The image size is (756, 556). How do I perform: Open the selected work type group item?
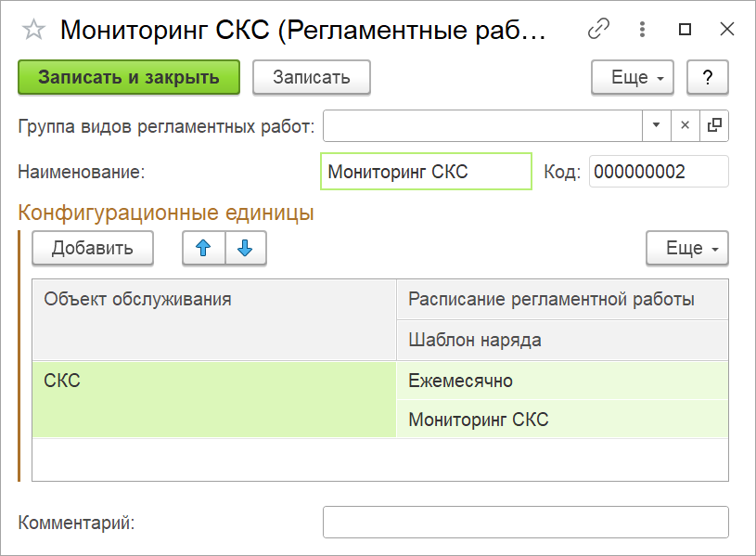click(x=714, y=125)
